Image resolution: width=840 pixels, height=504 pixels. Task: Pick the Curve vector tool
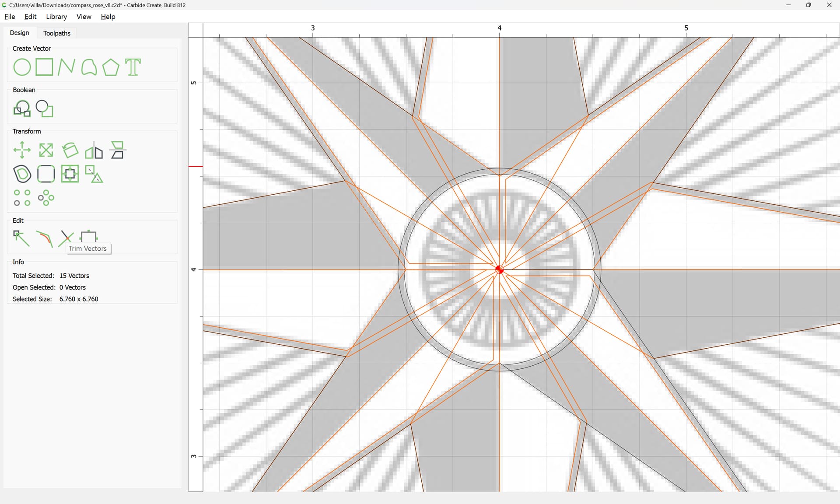pyautogui.click(x=89, y=67)
